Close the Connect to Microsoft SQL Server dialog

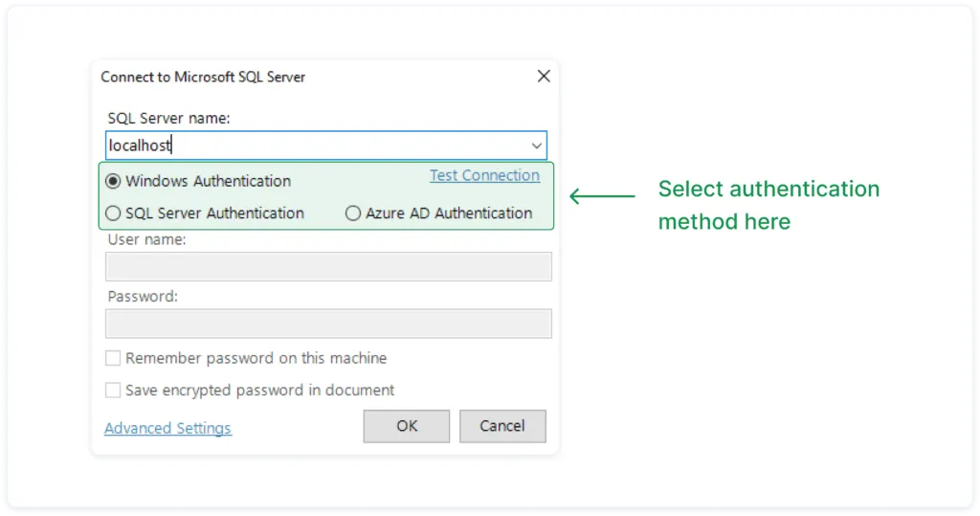[544, 77]
